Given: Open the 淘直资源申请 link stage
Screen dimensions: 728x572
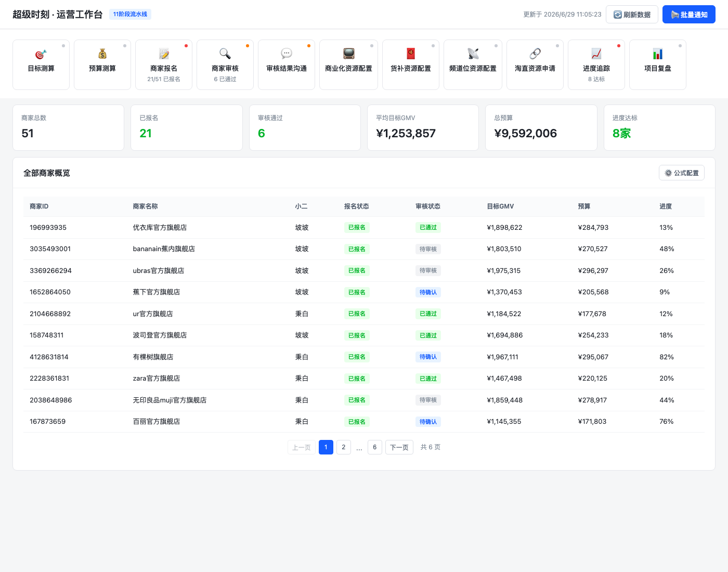Looking at the screenshot, I should [535, 65].
